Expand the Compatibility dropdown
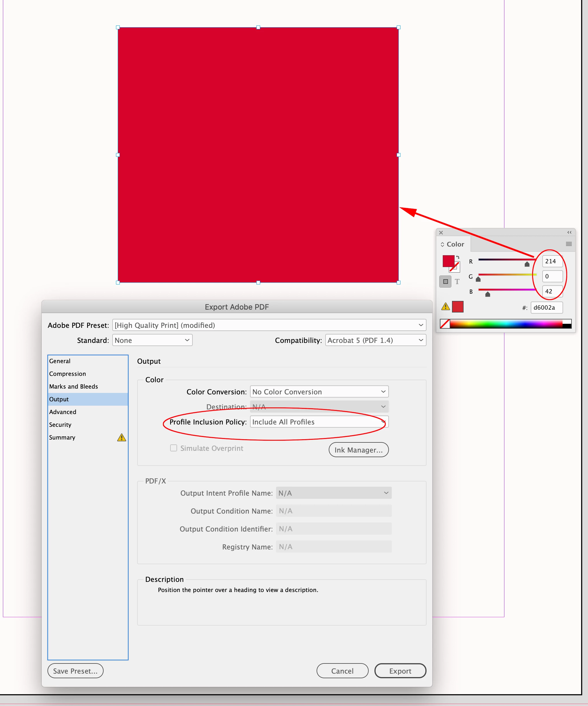The height and width of the screenshot is (706, 588). coord(376,340)
